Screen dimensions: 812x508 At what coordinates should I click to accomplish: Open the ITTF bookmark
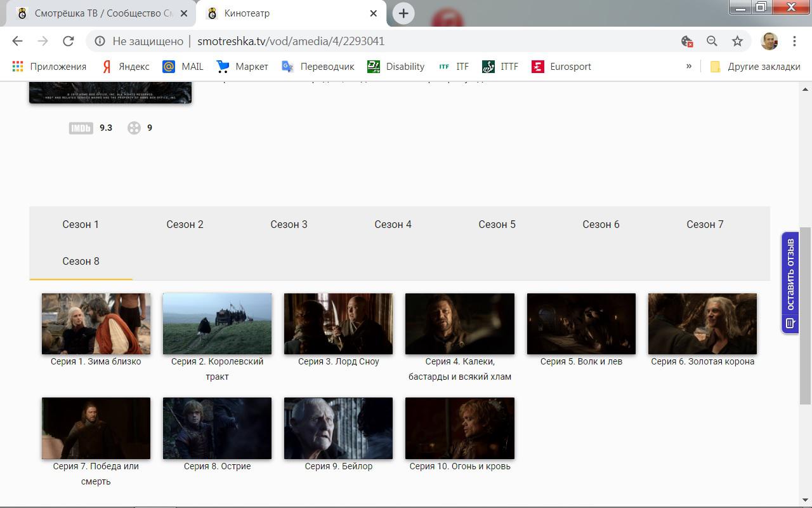501,67
